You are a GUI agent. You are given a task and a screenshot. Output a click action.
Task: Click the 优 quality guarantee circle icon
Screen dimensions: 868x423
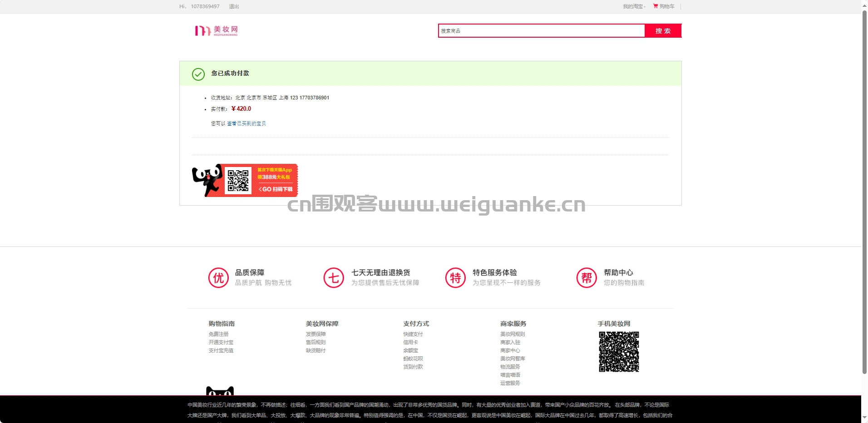click(x=218, y=278)
